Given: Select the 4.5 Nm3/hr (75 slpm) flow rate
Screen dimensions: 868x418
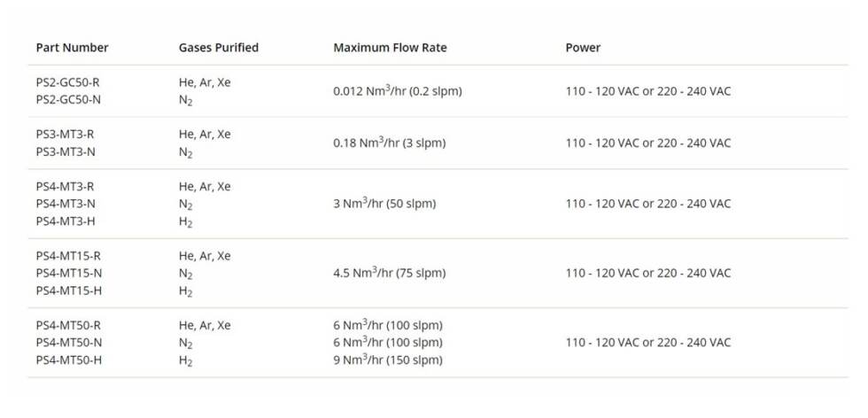Looking at the screenshot, I should tap(389, 273).
